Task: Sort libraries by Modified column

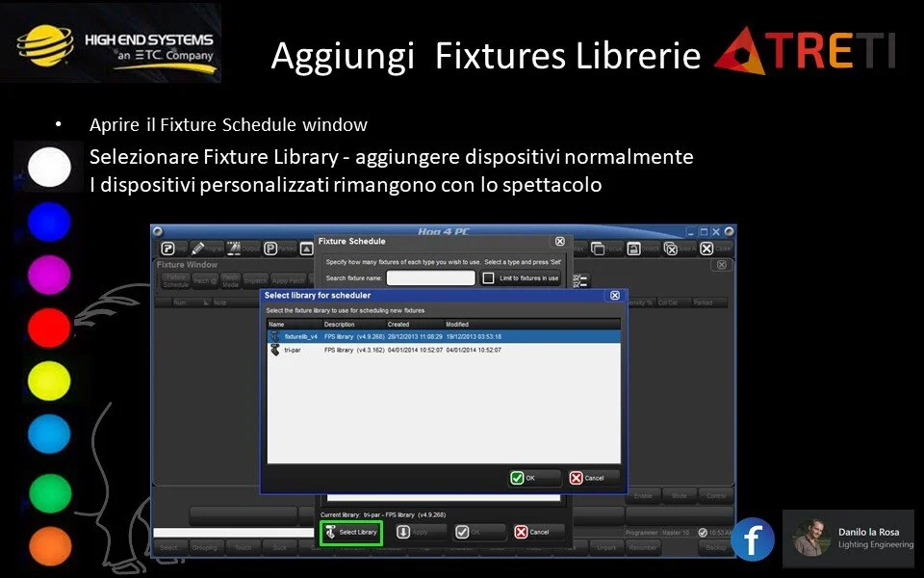Action: [531, 324]
